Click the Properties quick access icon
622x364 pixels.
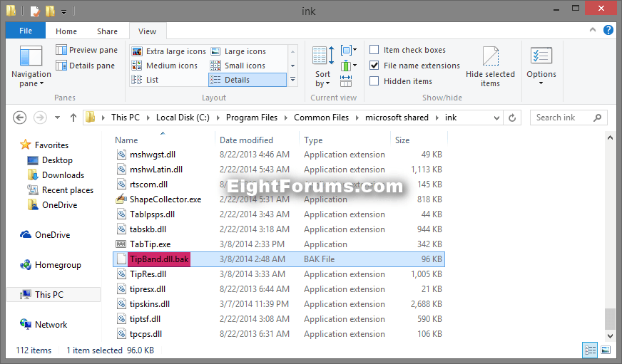click(35, 11)
